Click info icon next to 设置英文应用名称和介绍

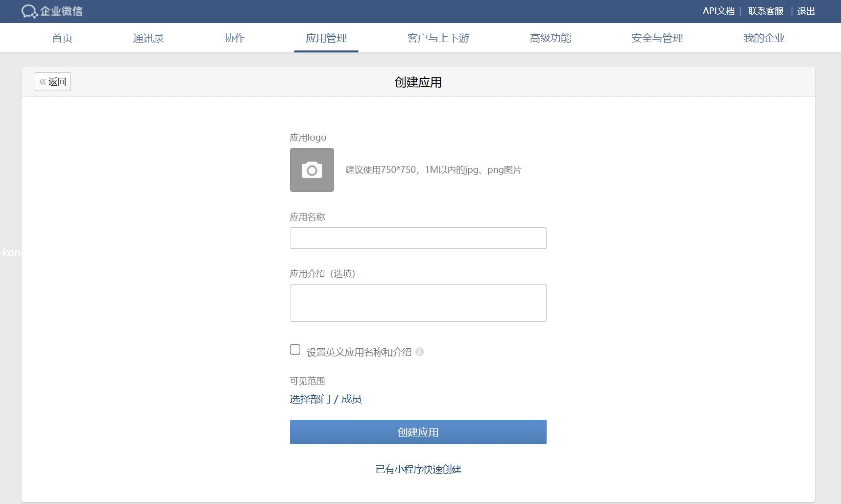[x=420, y=352]
